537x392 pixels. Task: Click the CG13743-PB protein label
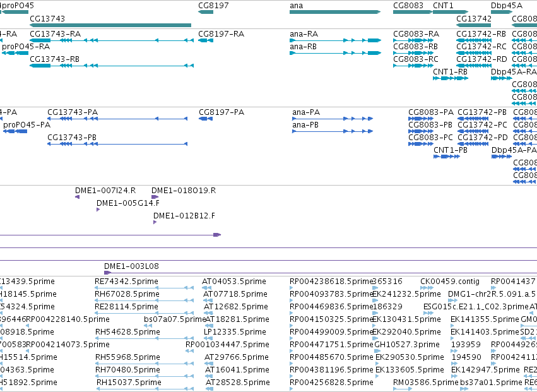click(x=72, y=138)
